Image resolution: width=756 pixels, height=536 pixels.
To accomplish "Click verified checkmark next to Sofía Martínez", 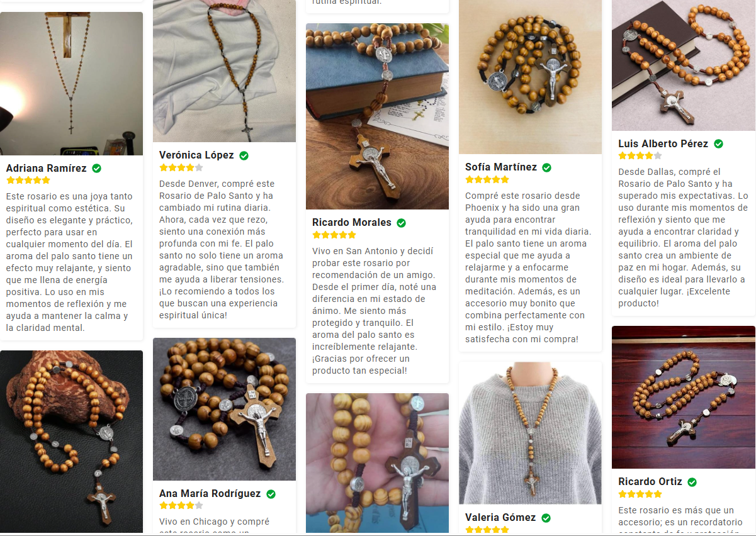I will 546,167.
